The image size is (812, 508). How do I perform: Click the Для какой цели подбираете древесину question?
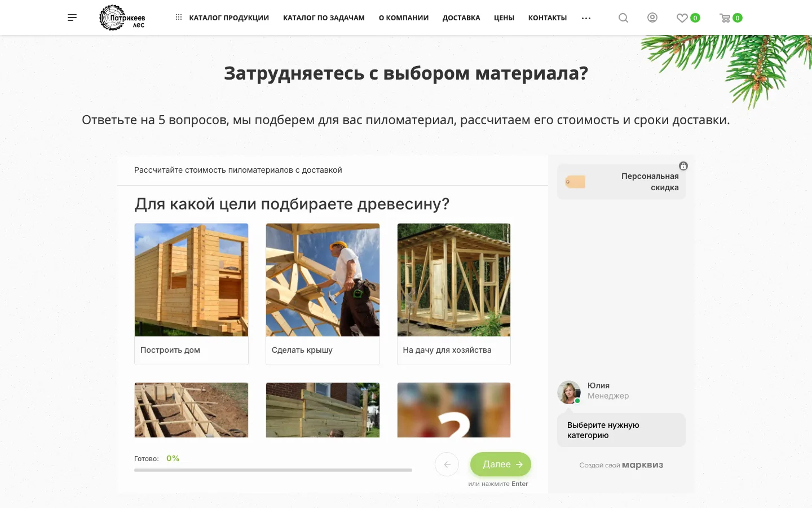coord(292,204)
